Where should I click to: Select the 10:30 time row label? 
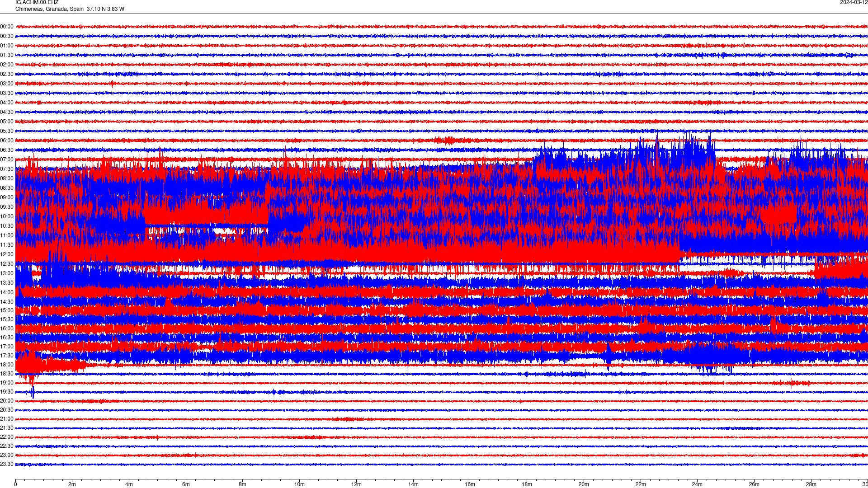(7, 226)
